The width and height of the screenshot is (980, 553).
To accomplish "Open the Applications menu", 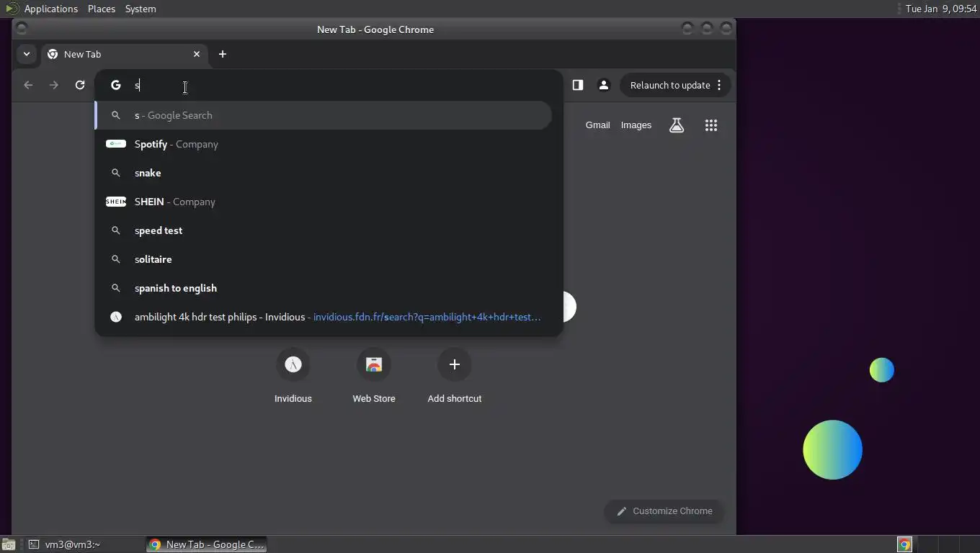I will pyautogui.click(x=50, y=9).
